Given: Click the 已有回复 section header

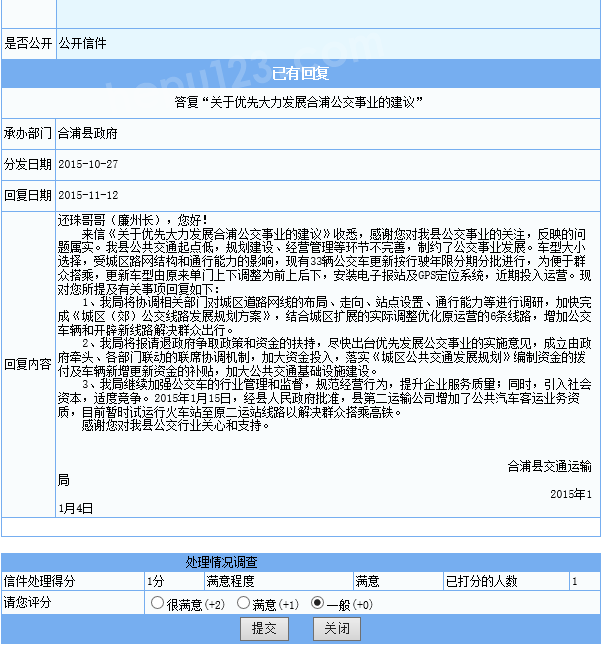Looking at the screenshot, I should click(x=301, y=73).
